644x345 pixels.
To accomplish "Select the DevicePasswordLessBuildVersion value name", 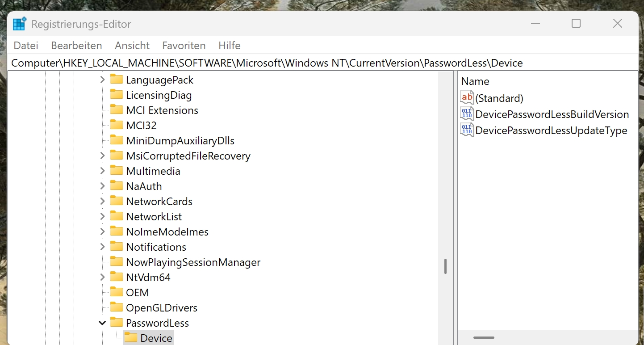I will point(552,114).
